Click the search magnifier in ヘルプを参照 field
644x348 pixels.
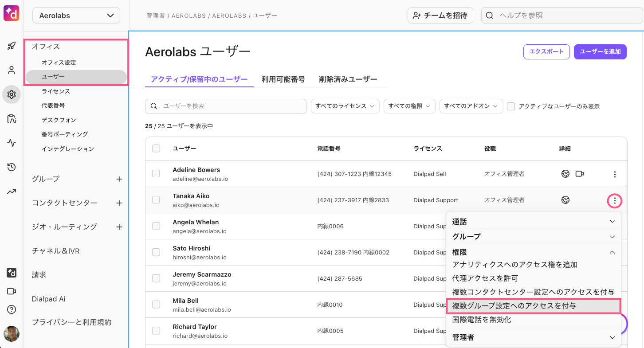[490, 16]
